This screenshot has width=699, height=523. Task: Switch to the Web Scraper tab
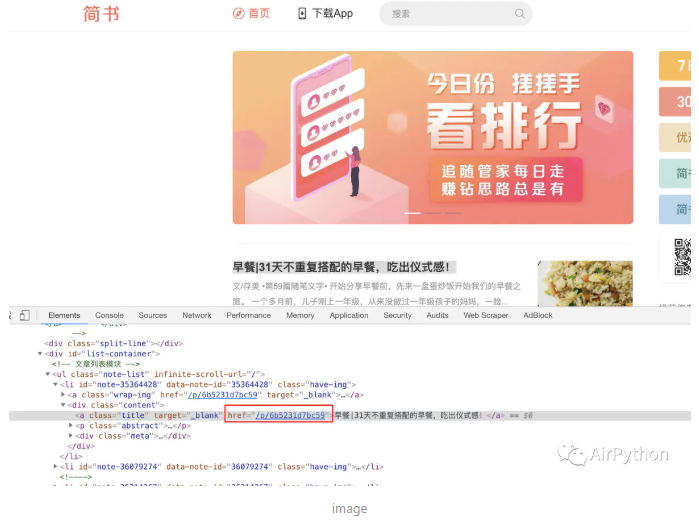pos(486,315)
